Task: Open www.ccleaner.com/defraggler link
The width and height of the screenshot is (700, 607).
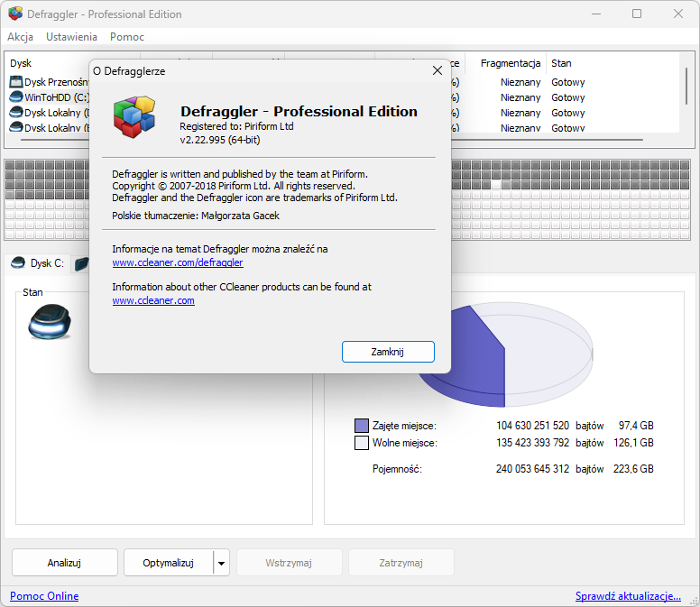Action: (x=178, y=262)
